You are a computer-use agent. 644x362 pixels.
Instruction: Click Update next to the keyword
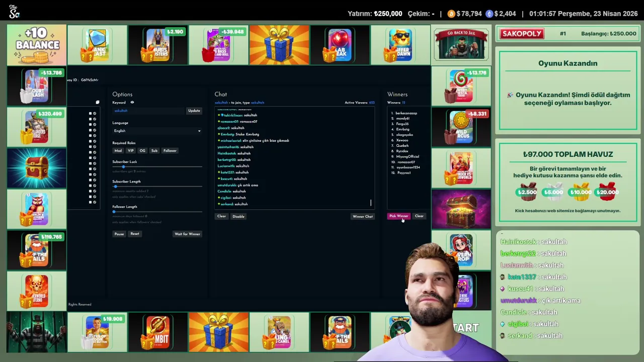tap(194, 111)
